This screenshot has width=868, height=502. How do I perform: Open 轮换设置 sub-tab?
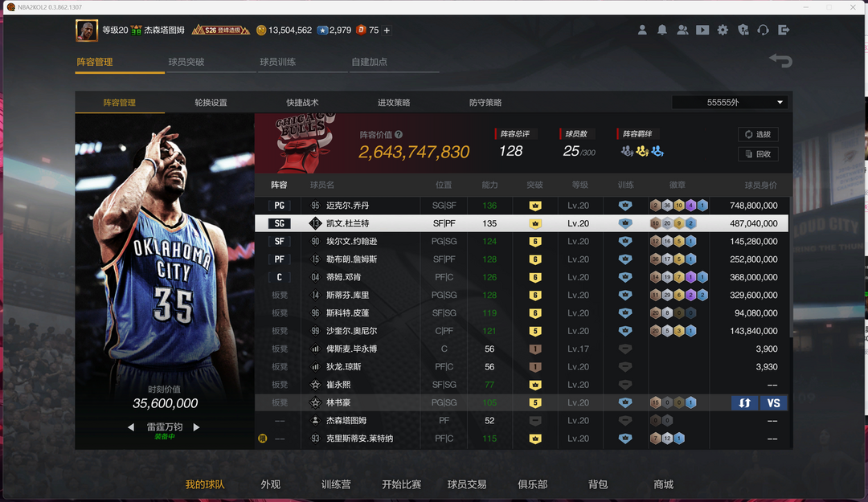[x=211, y=103]
